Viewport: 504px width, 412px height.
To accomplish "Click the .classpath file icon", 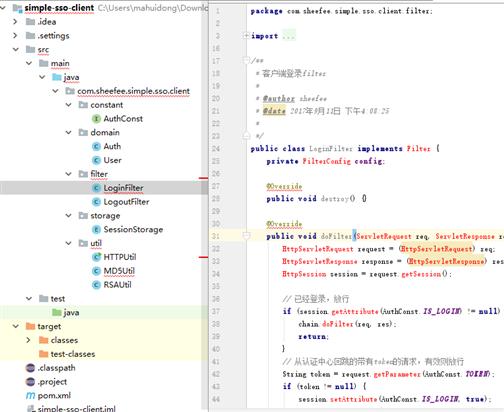I will point(30,368).
